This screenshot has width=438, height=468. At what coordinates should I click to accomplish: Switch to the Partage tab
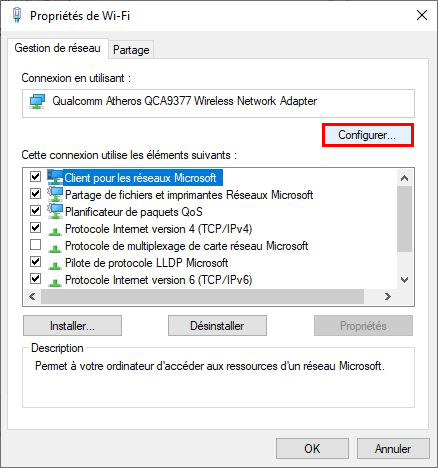coord(131,50)
